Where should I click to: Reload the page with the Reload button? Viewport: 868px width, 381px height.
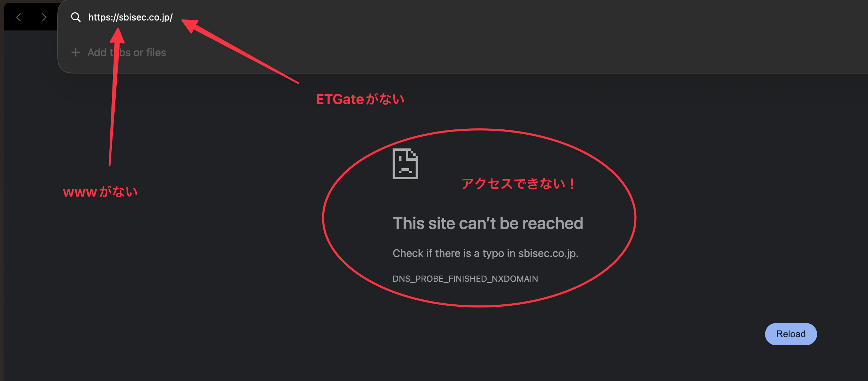tap(791, 334)
